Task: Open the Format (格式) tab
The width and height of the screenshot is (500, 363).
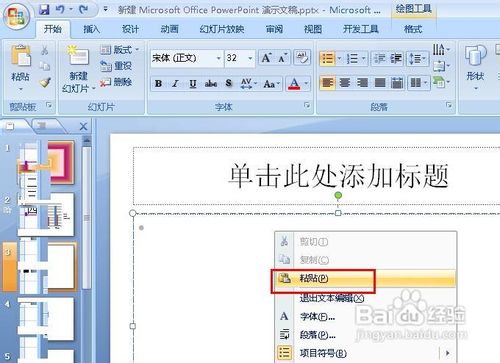Action: tap(413, 29)
